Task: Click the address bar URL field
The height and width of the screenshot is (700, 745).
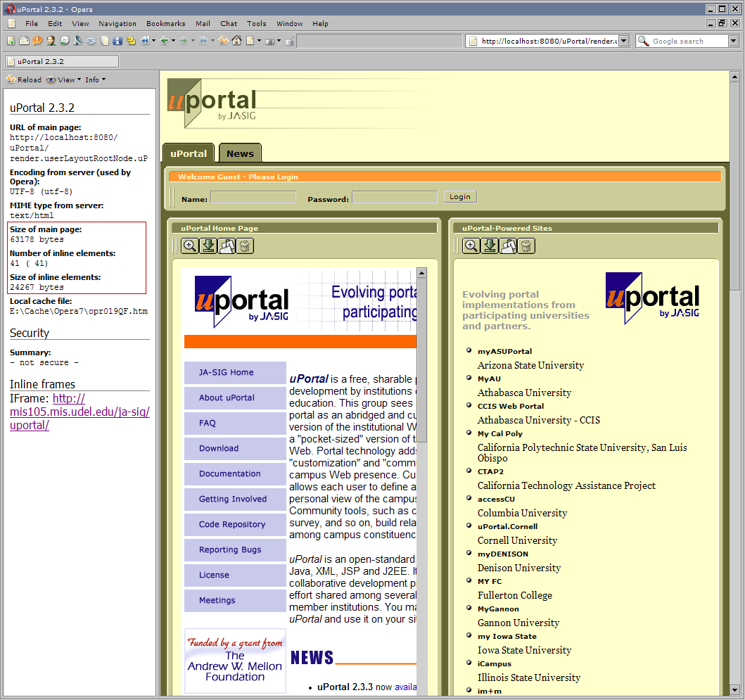Action: [548, 41]
